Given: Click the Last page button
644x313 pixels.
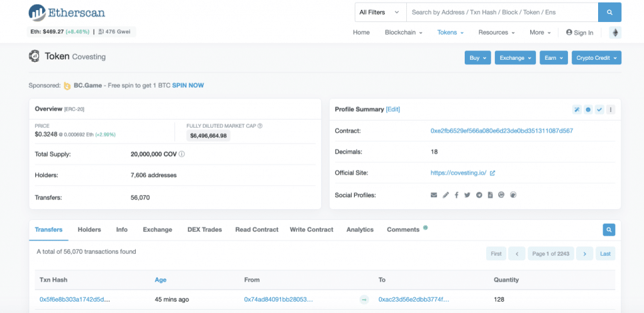Looking at the screenshot, I should (606, 254).
